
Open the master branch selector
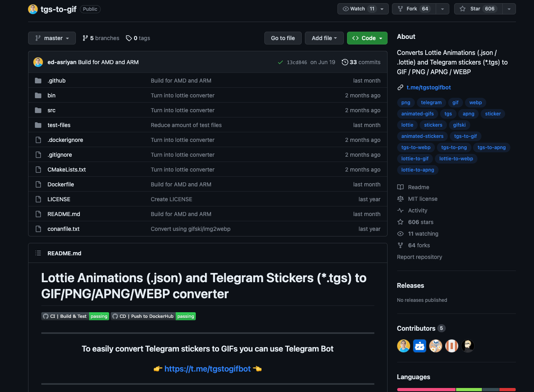52,38
